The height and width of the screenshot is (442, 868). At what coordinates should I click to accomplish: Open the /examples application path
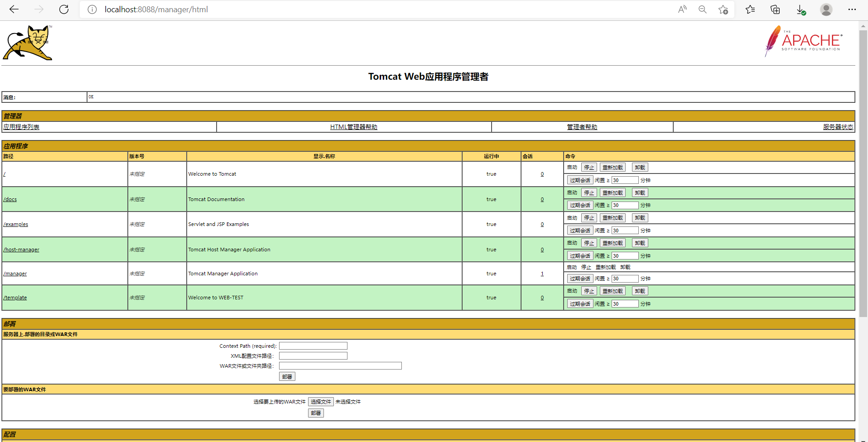pyautogui.click(x=15, y=224)
